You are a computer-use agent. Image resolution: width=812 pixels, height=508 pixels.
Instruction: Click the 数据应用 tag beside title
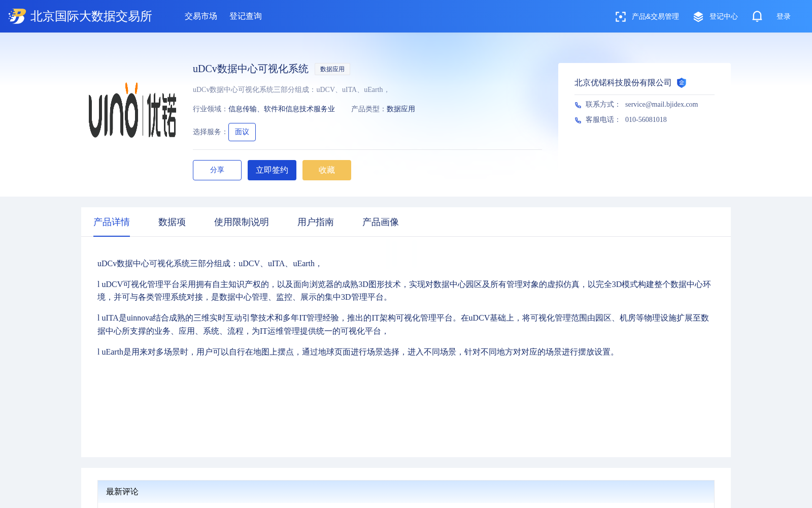pos(332,69)
